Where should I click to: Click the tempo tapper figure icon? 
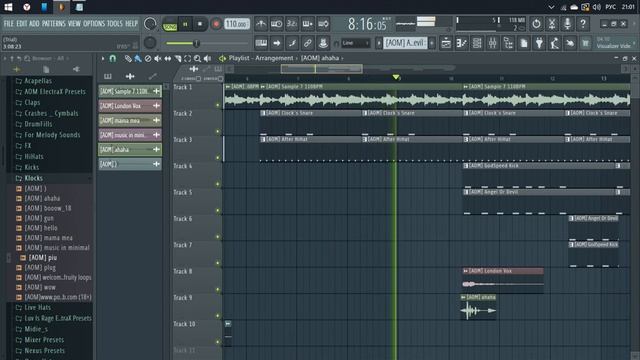(555, 43)
